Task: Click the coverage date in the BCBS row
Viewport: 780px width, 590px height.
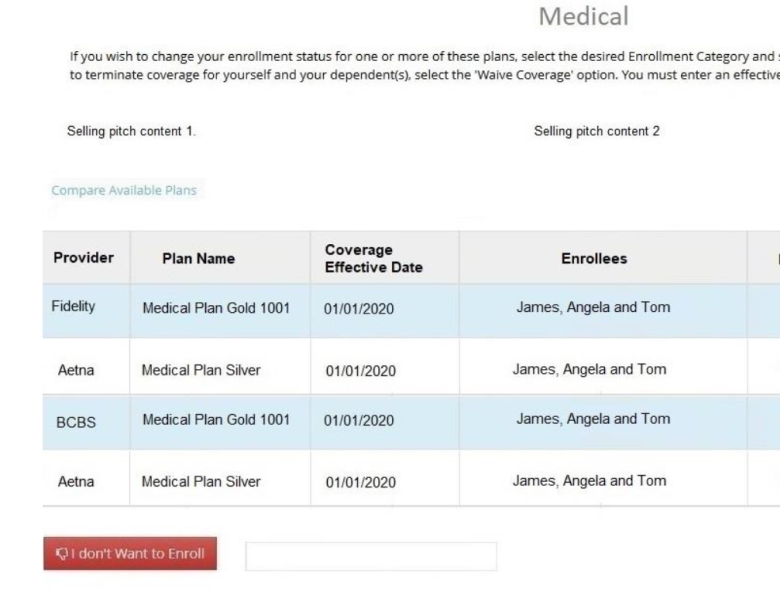Action: 359,421
